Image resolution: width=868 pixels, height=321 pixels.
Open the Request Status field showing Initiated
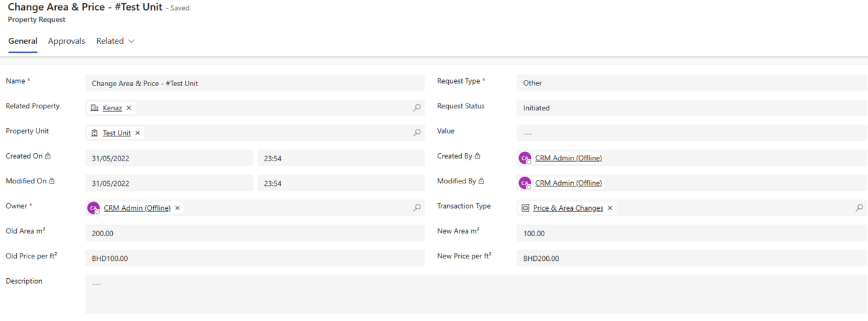[x=691, y=108]
